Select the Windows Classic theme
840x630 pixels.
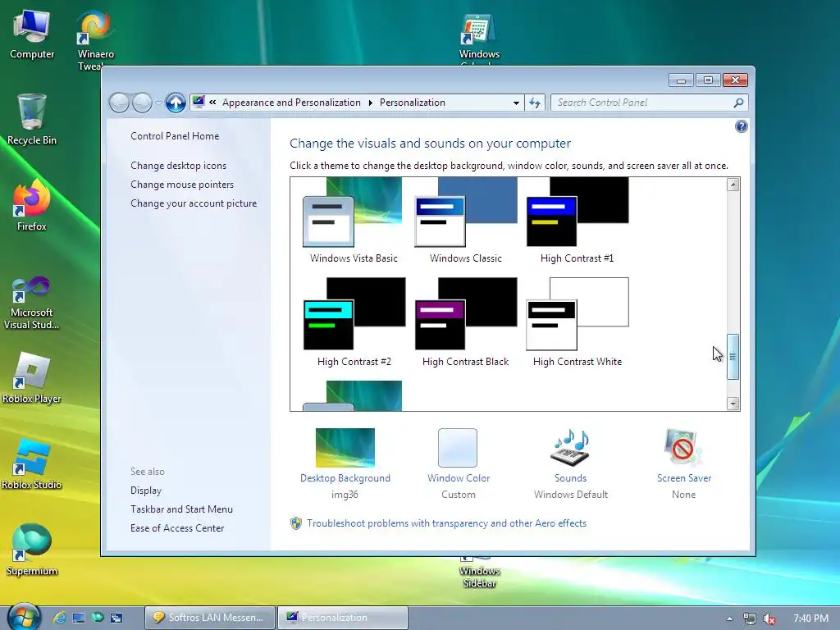tap(466, 221)
